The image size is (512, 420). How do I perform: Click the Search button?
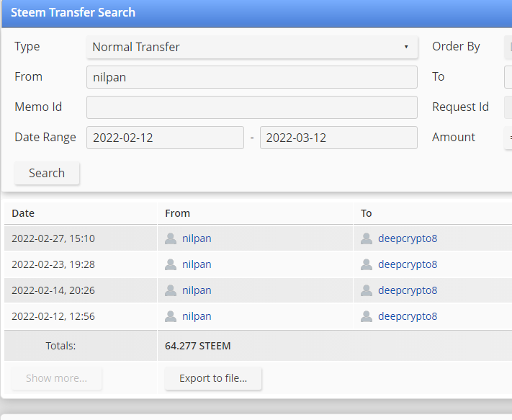[47, 173]
